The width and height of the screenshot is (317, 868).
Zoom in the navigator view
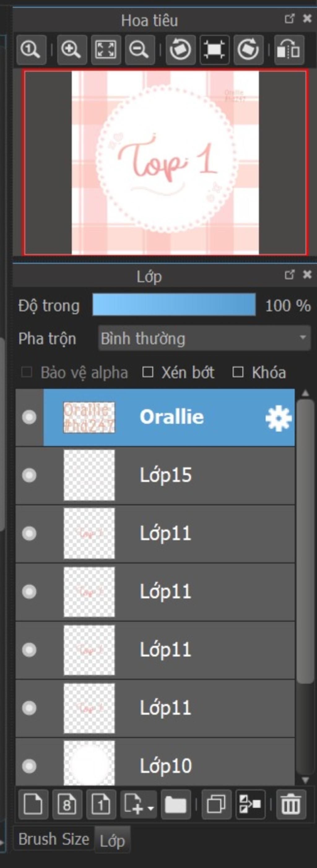click(72, 50)
